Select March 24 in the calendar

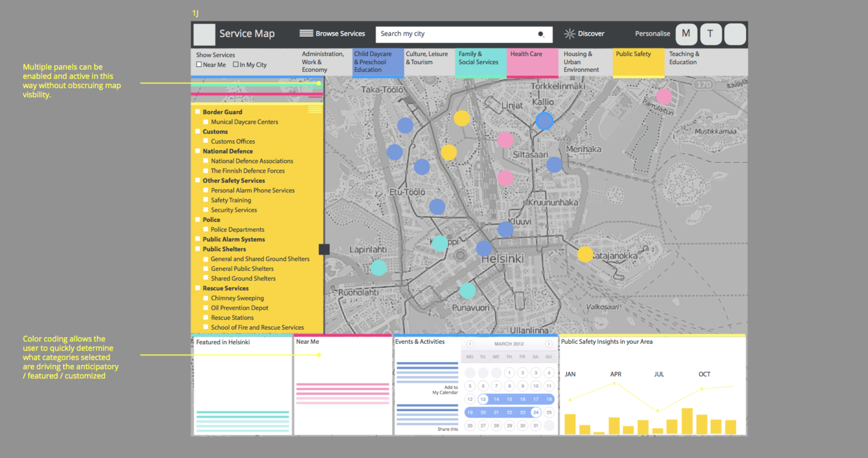[x=536, y=412]
